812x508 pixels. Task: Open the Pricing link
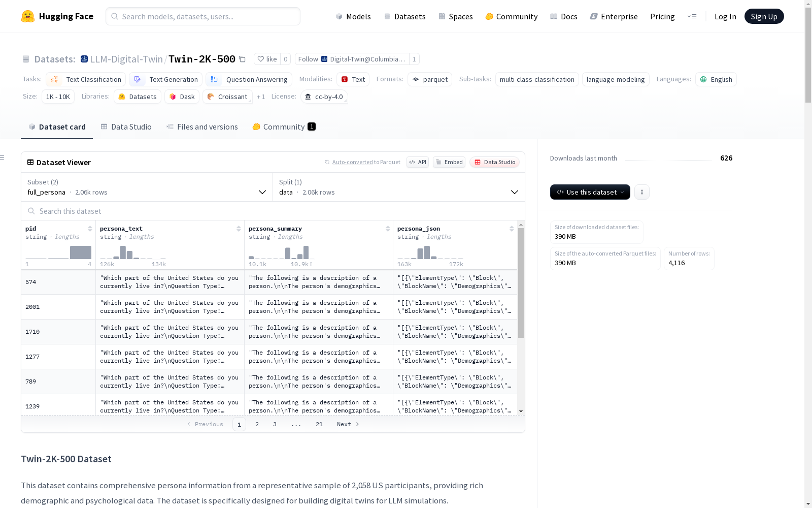(x=662, y=16)
